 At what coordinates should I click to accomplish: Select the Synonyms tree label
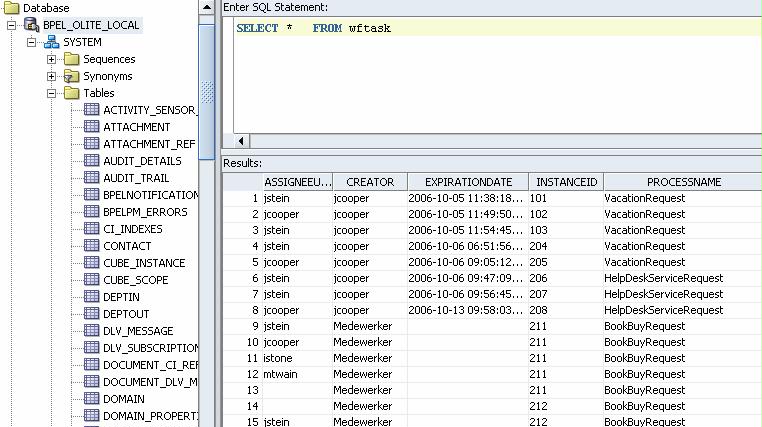pyautogui.click(x=107, y=76)
